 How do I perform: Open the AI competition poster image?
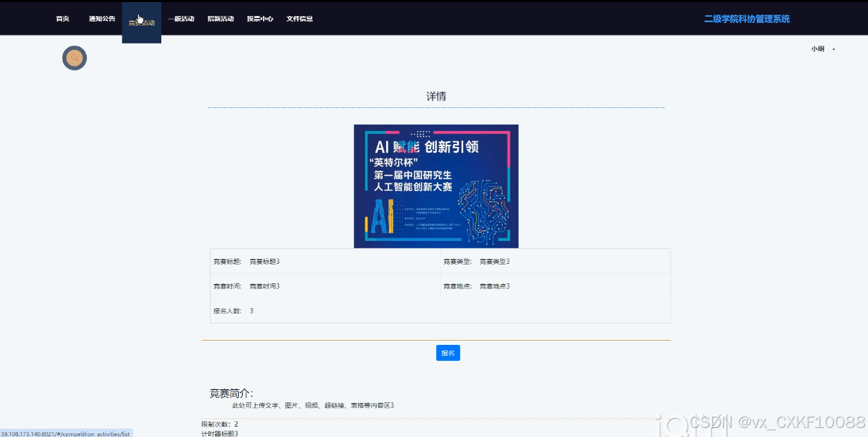436,186
